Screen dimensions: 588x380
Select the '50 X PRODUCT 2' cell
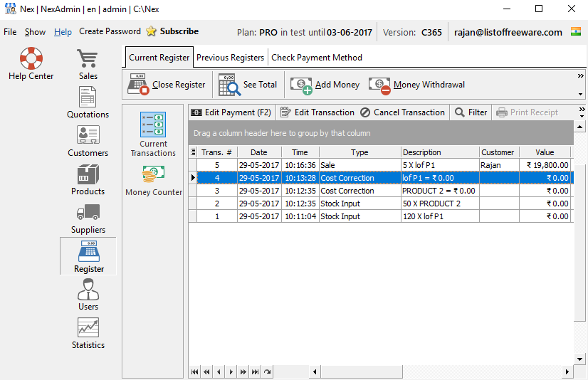click(440, 204)
